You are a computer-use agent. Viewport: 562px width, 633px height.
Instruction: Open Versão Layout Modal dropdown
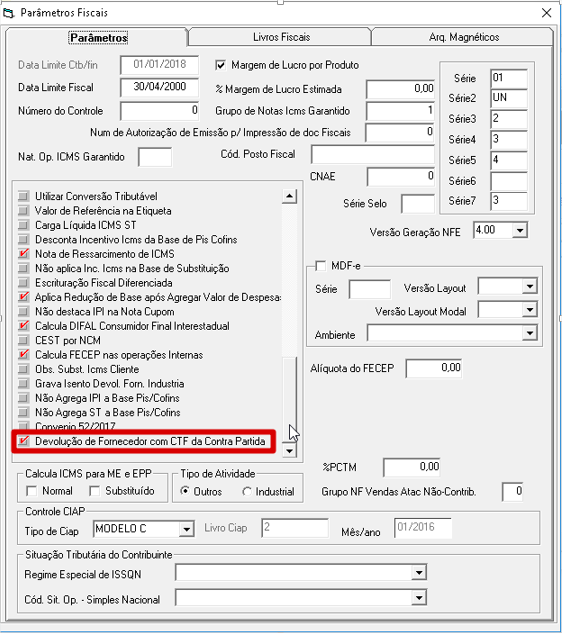[x=530, y=310]
